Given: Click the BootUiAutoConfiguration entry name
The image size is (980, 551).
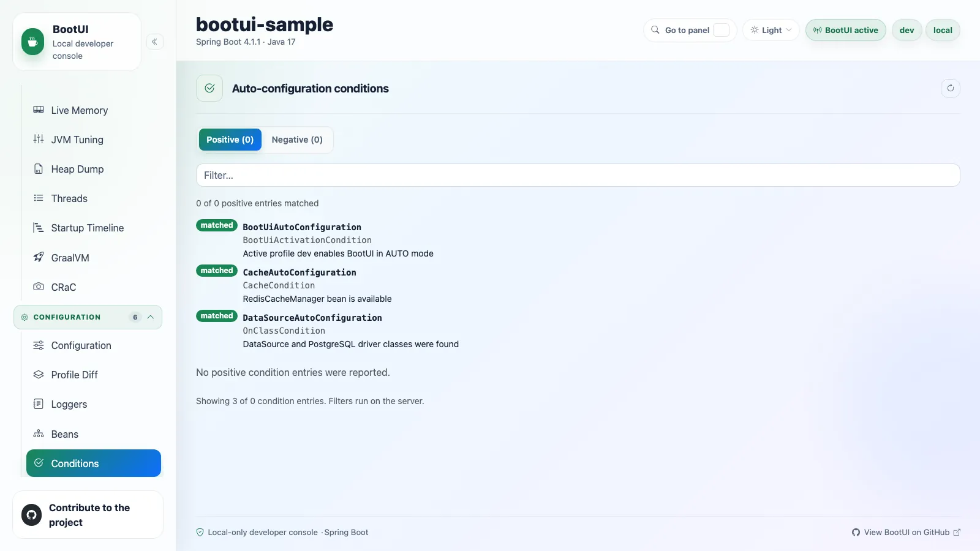Looking at the screenshot, I should 302,227.
